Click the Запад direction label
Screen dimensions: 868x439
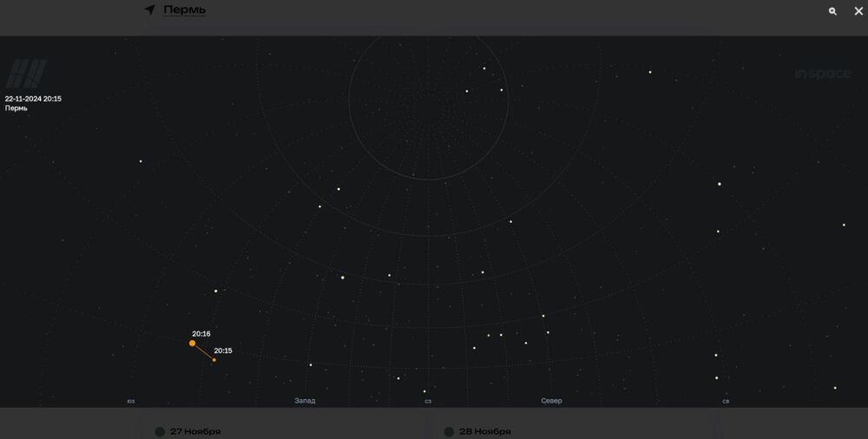point(305,401)
